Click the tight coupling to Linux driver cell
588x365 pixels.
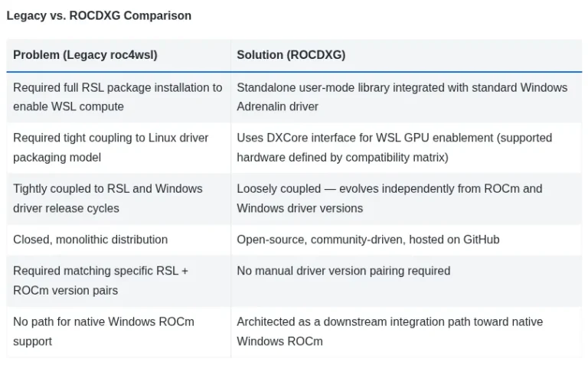pos(118,148)
